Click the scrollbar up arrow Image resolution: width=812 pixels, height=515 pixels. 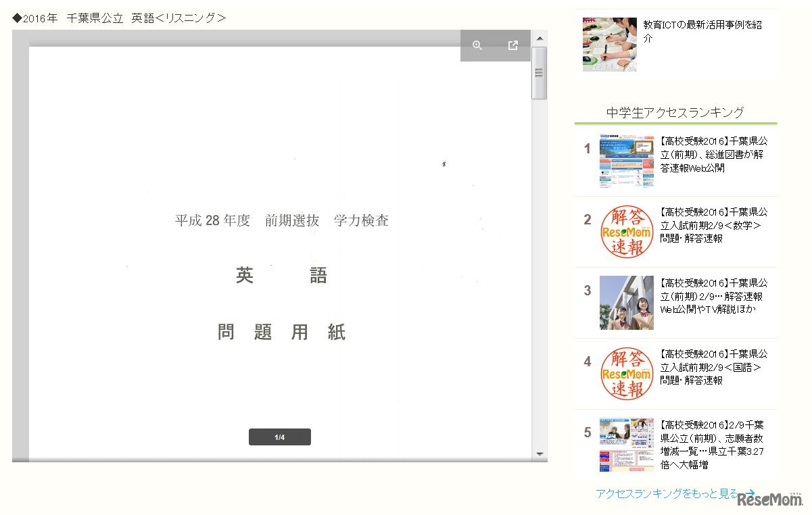tap(539, 39)
